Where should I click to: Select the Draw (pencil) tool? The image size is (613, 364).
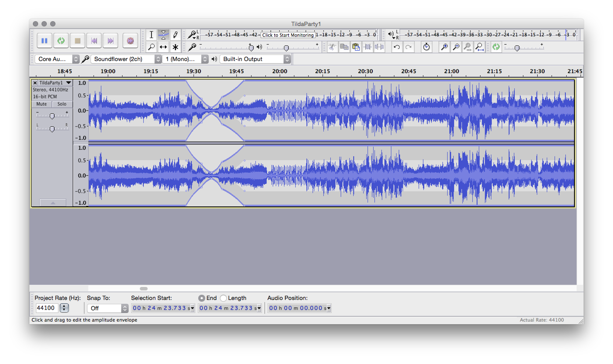(175, 35)
